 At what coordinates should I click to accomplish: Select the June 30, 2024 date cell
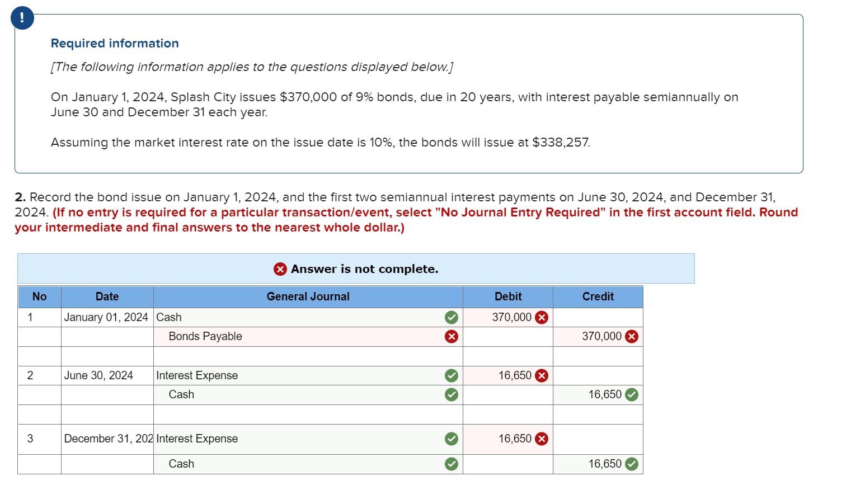(107, 375)
